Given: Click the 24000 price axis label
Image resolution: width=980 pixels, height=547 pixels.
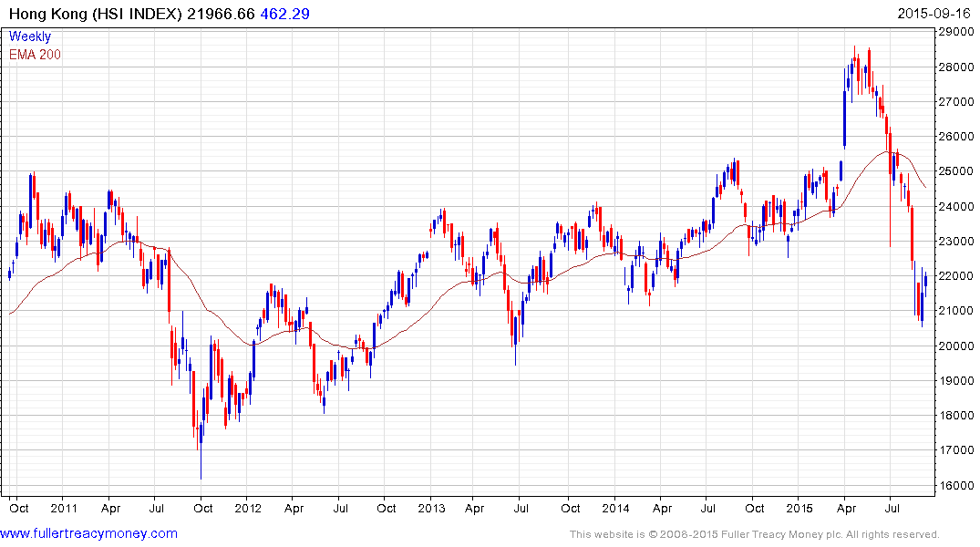Looking at the screenshot, I should click(x=955, y=206).
